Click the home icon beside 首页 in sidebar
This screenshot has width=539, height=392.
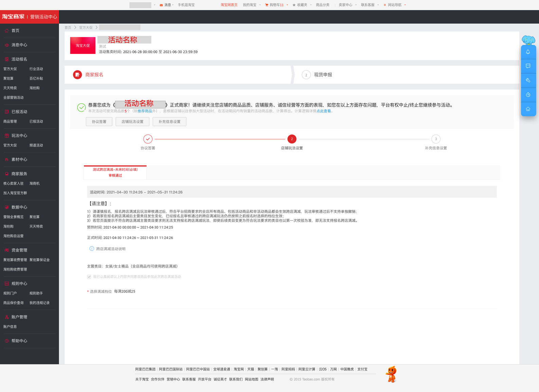click(x=6, y=31)
